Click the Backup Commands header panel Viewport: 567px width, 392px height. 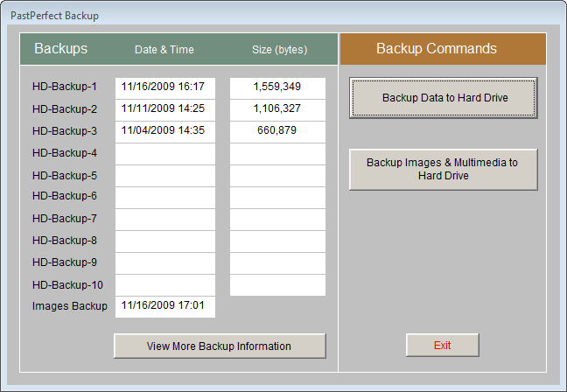click(442, 49)
